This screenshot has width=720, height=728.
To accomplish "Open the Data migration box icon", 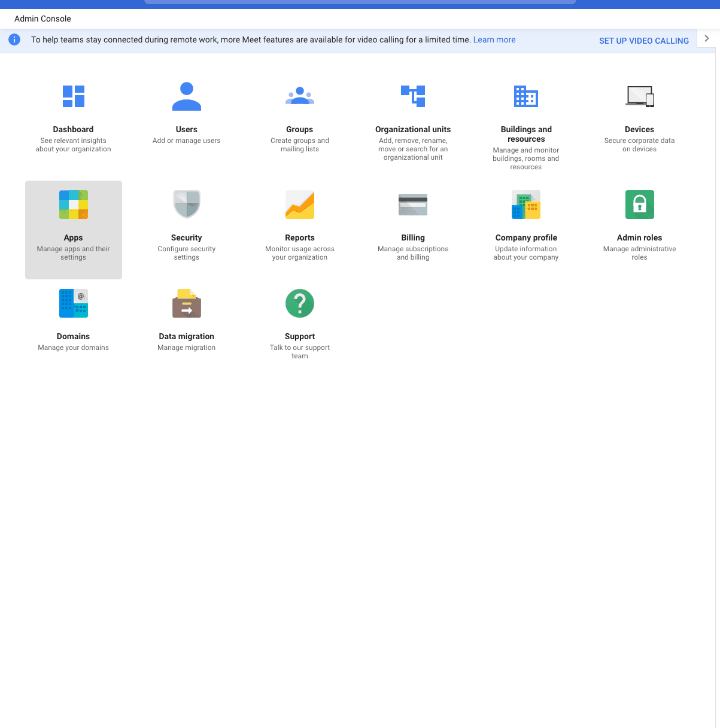I will click(x=187, y=303).
